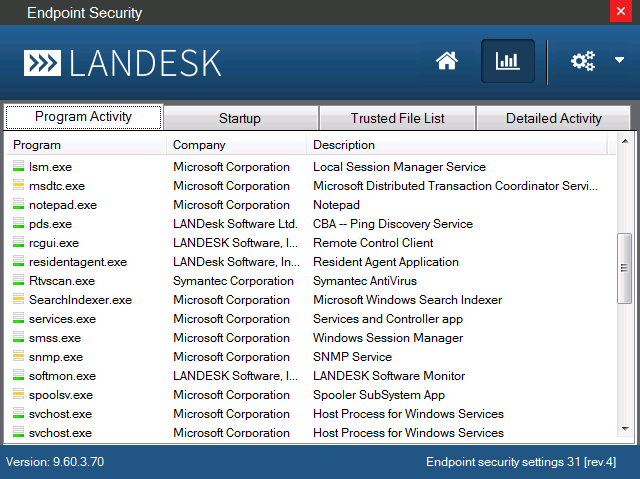Click the Rtvscan.exe program icon
The width and height of the screenshot is (640, 479).
(19, 281)
